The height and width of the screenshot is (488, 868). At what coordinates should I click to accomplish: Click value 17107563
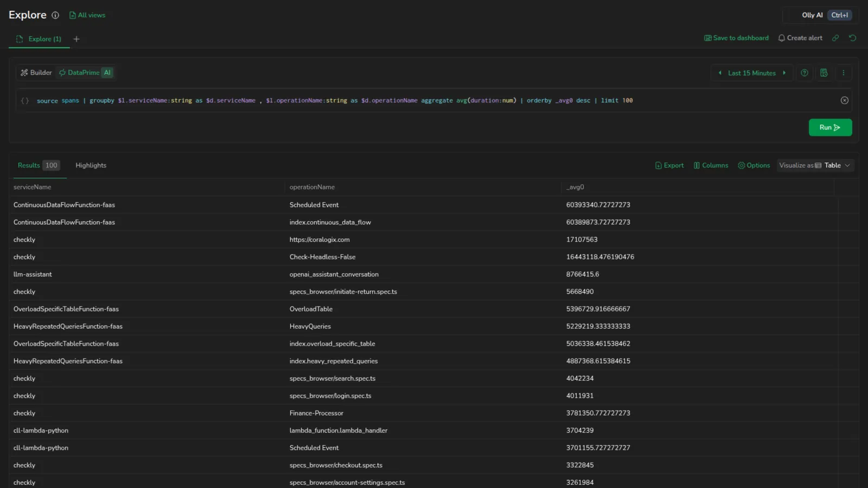point(582,240)
